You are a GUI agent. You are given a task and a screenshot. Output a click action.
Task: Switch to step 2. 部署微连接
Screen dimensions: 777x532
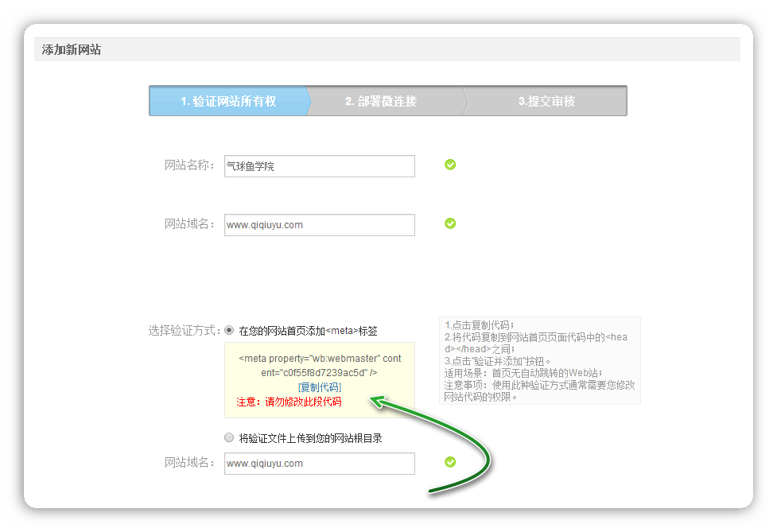click(381, 101)
